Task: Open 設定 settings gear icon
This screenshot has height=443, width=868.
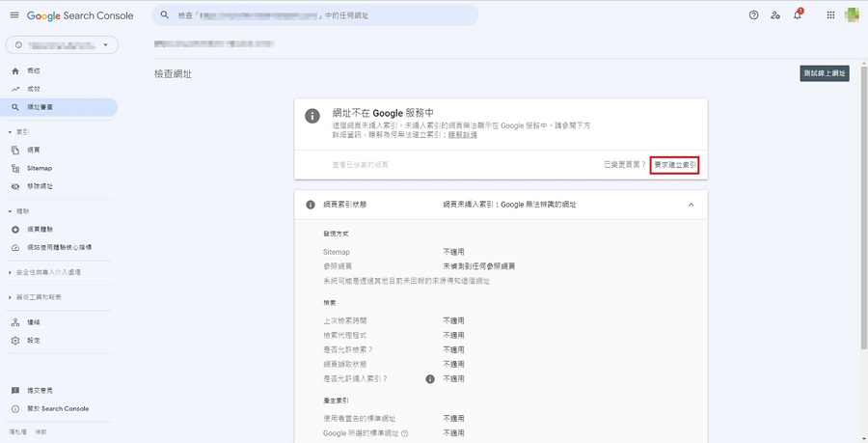Action: (x=15, y=341)
